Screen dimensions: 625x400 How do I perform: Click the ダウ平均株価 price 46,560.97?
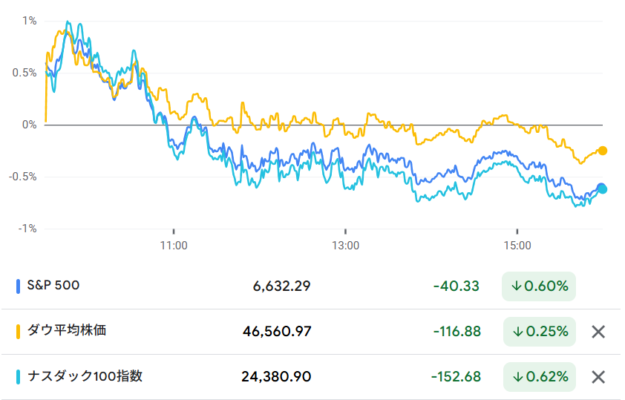[277, 331]
